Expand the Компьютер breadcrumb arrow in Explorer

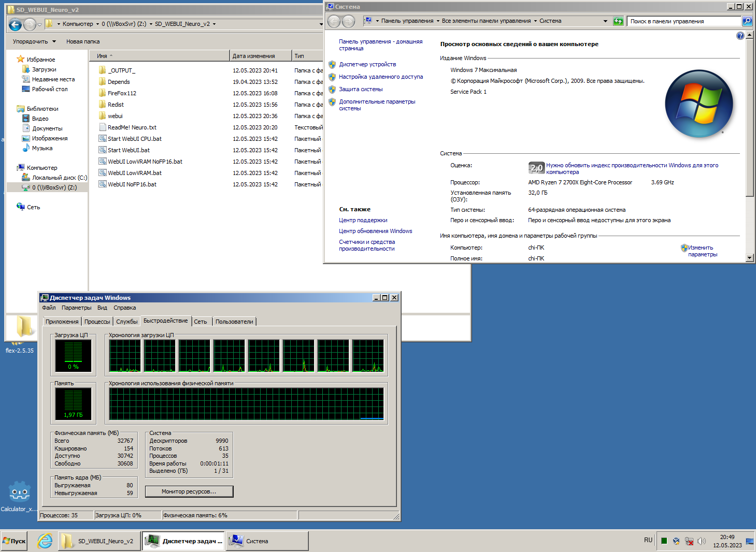click(97, 24)
